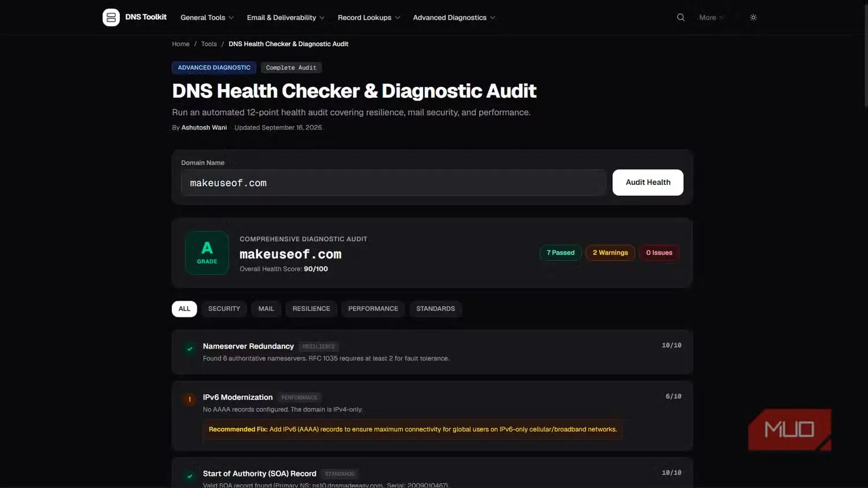The height and width of the screenshot is (488, 868).
Task: Click the 2 Warnings badge
Action: point(610,253)
